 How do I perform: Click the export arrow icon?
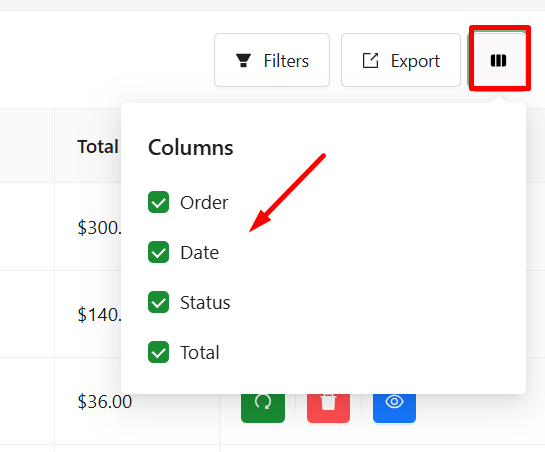point(371,60)
